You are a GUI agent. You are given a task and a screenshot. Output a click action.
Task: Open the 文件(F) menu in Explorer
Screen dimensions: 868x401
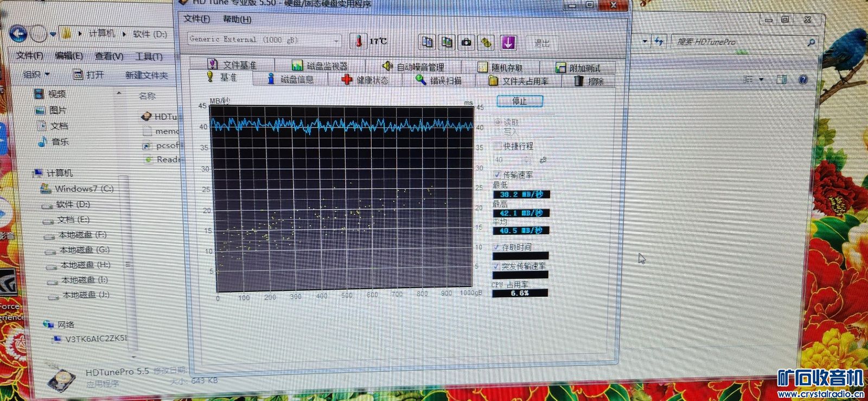tap(29, 55)
